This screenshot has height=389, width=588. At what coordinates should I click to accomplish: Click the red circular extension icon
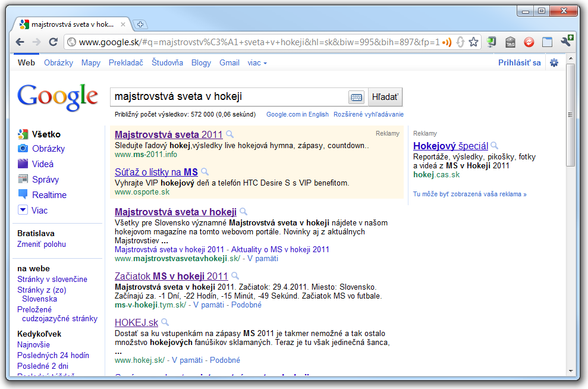tap(529, 42)
